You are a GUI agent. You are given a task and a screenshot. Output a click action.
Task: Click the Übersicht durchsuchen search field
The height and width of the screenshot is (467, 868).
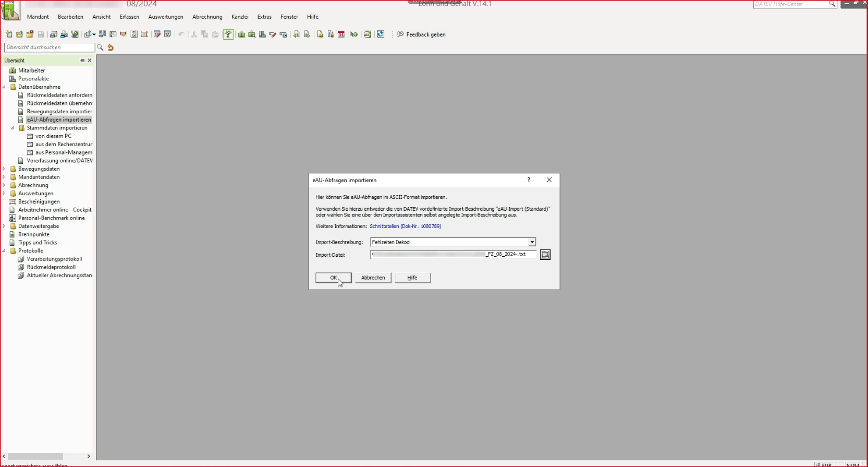point(49,47)
